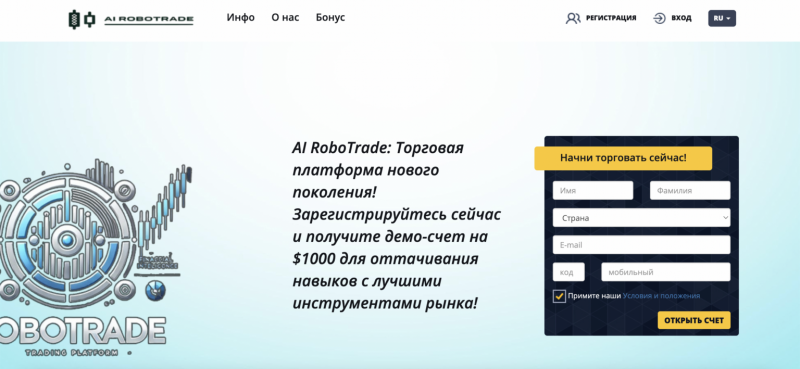Click the AI RoboTrade headline text
The width and height of the screenshot is (800, 369).
[396, 226]
